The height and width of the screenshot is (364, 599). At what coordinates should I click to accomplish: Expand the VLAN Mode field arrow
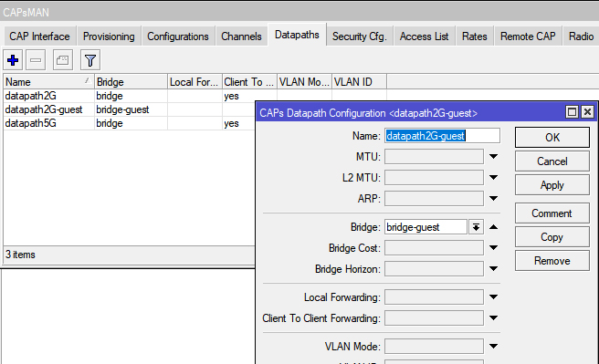click(x=494, y=346)
